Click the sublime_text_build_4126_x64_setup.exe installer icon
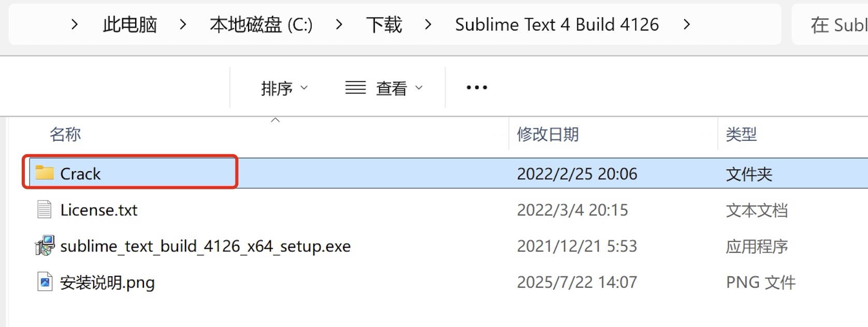This screenshot has height=327, width=868. coord(45,246)
